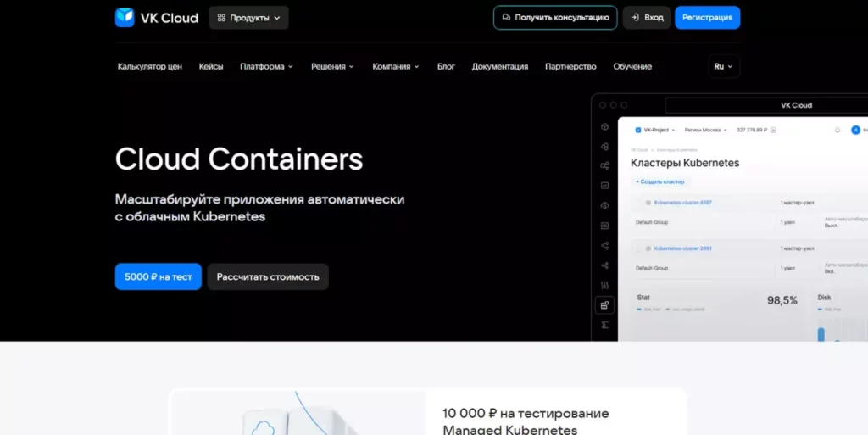
Task: Click the bottom sigma-shaped sidebar icon
Action: (604, 325)
